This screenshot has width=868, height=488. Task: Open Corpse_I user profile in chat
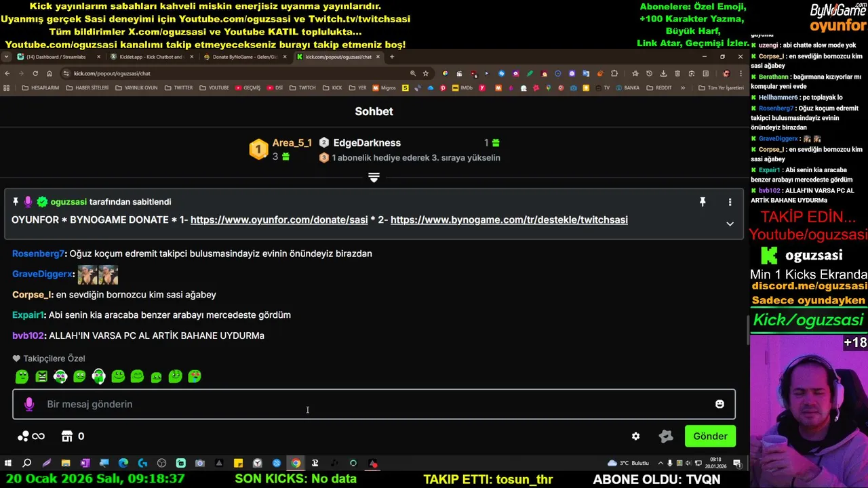point(31,295)
